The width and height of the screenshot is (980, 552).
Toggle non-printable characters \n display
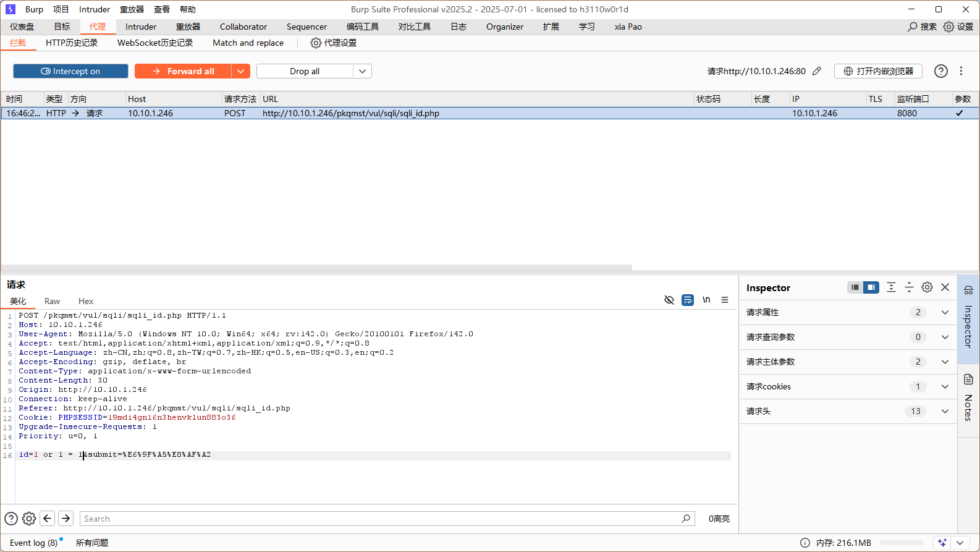coord(706,300)
